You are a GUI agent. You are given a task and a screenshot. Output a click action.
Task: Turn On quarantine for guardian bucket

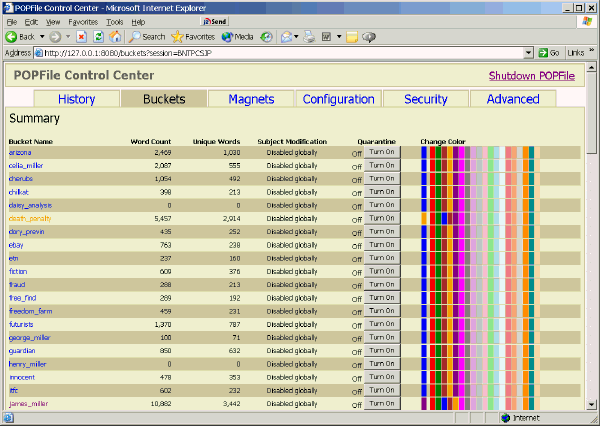coord(382,351)
